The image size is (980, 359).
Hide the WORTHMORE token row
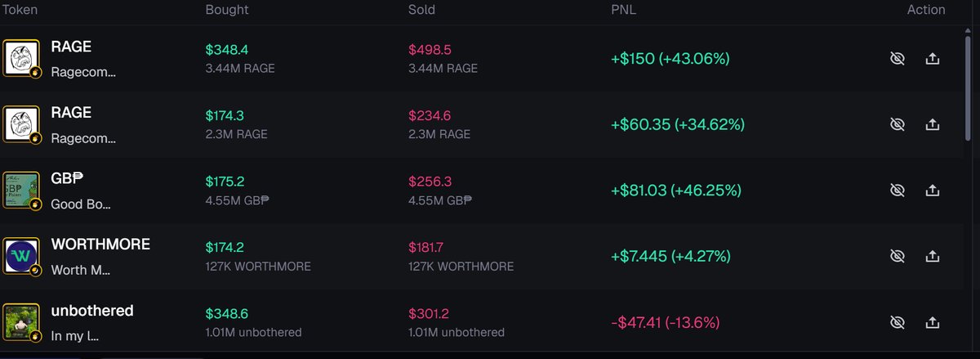click(x=898, y=256)
